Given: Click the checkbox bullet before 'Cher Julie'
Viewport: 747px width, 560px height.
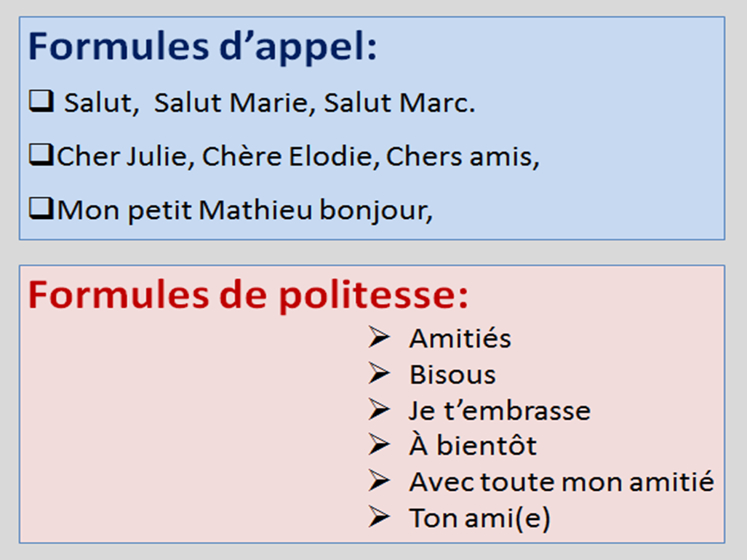Looking at the screenshot, I should pyautogui.click(x=41, y=155).
